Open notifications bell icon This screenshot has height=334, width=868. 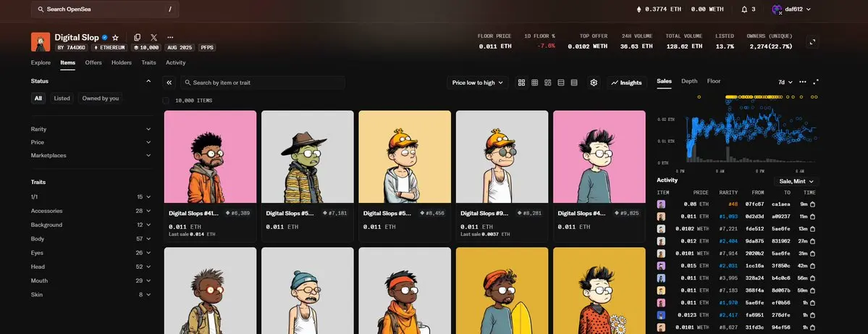(744, 9)
